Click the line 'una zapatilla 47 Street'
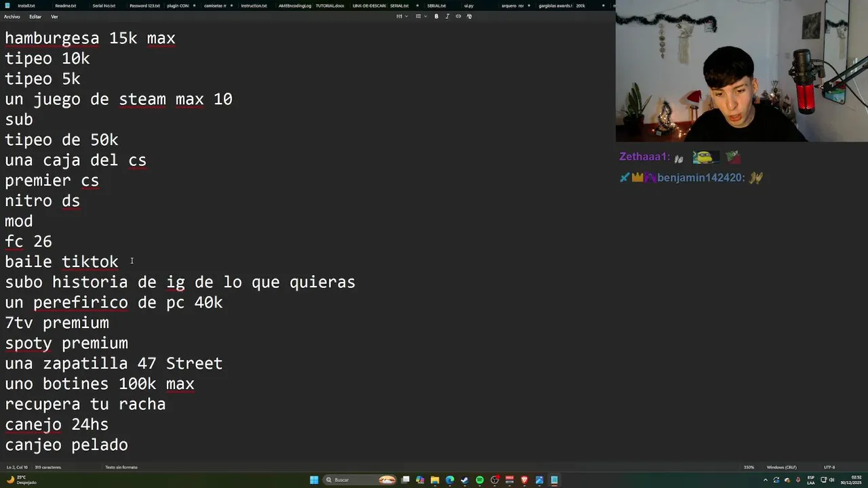868x488 pixels. 114,364
